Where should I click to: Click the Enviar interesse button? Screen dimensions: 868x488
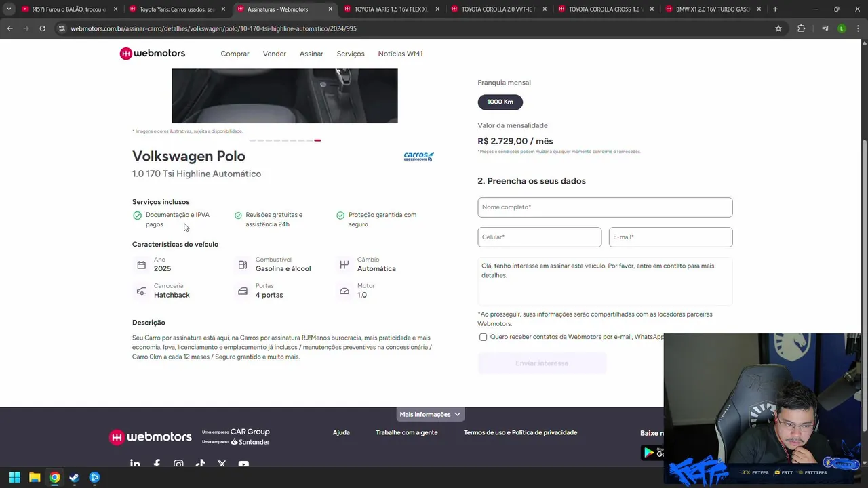tap(542, 363)
